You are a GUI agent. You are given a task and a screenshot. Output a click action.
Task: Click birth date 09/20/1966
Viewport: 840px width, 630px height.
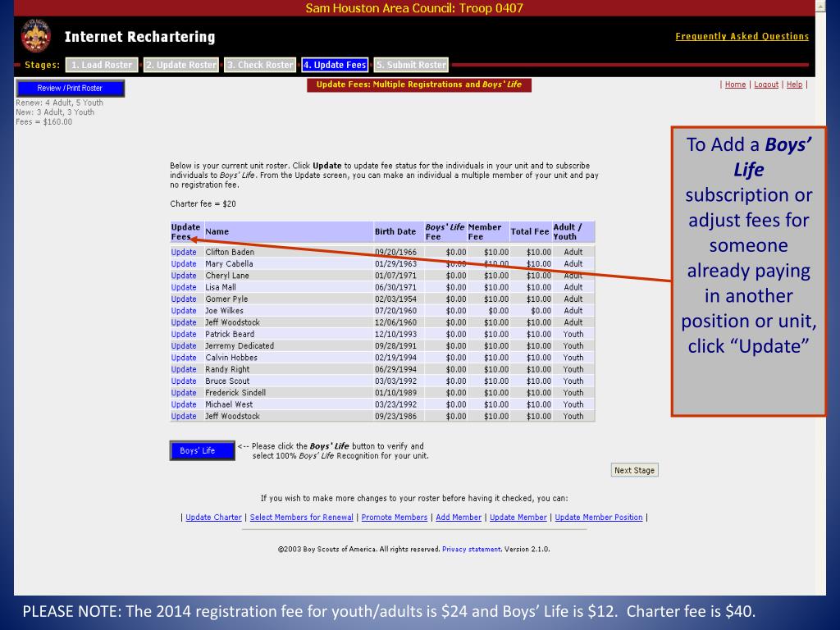(395, 252)
